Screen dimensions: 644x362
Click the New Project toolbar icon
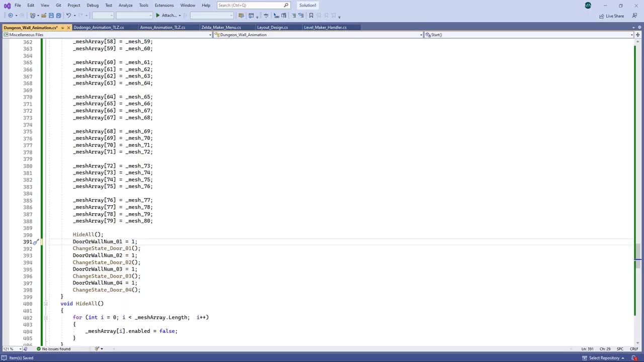pos(33,16)
